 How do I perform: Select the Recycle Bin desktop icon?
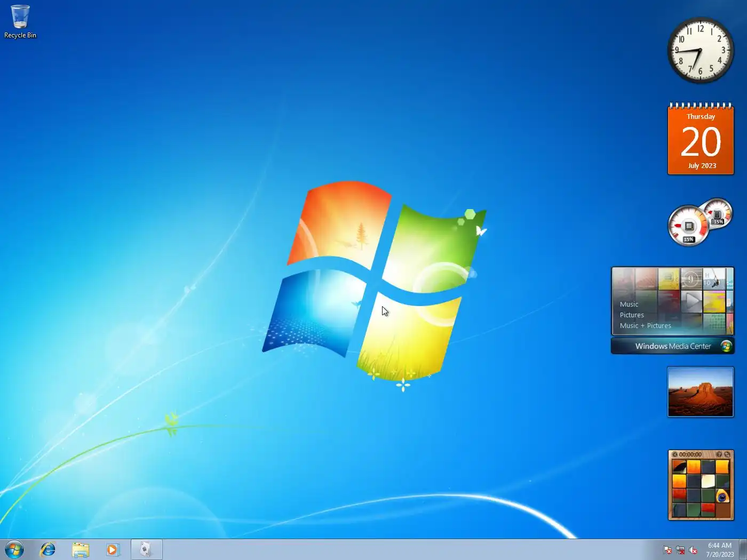coord(20,22)
